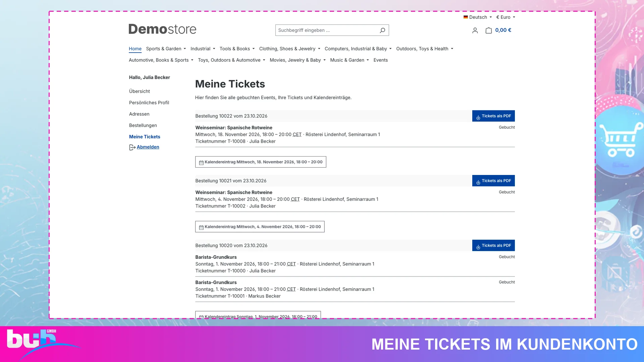Click the search magnifier icon
This screenshot has height=362, width=644.
tap(382, 30)
